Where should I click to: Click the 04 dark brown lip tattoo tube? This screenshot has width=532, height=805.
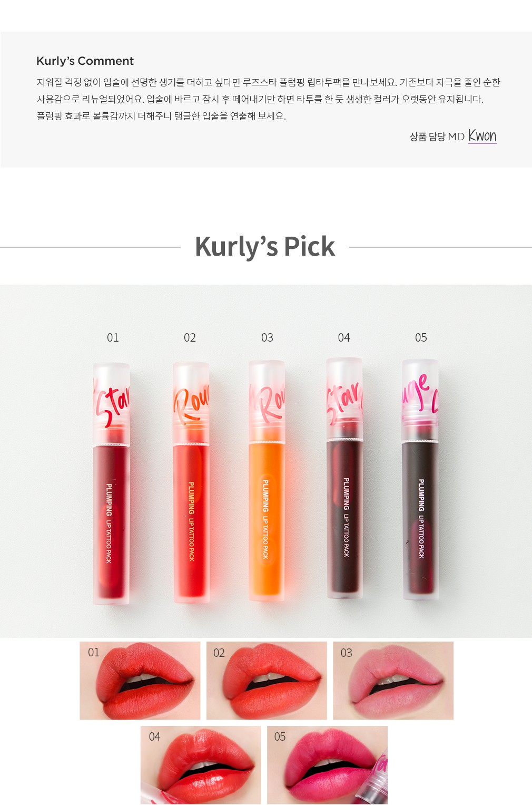click(x=344, y=478)
